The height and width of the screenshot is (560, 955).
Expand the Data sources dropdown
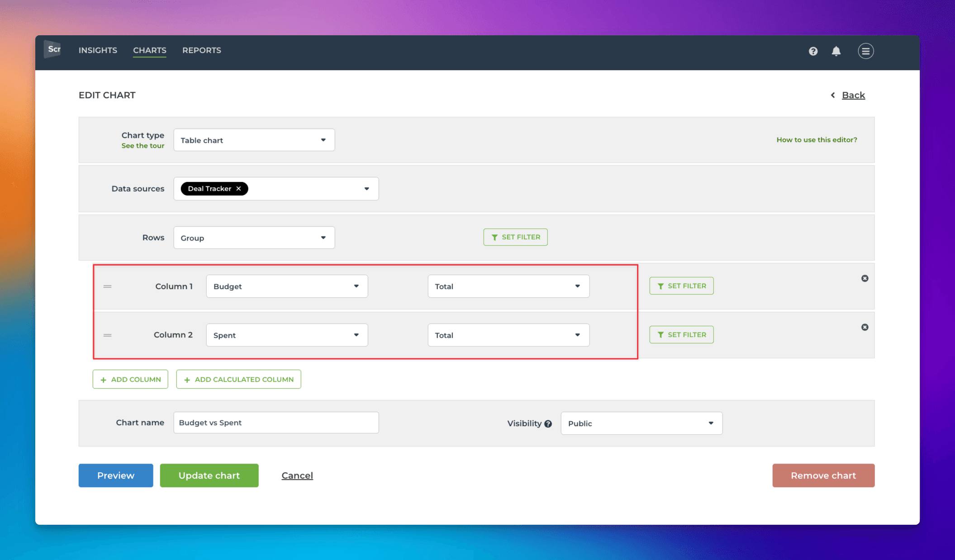pyautogui.click(x=276, y=189)
